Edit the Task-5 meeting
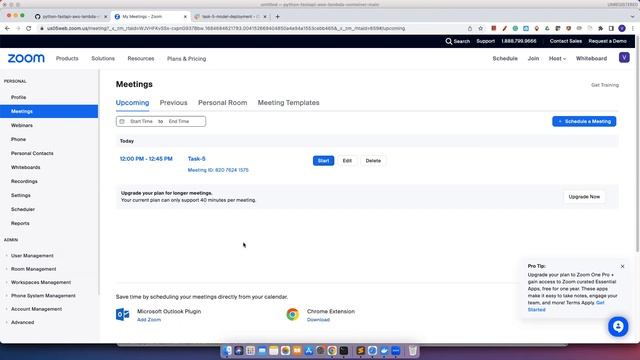Screen dimensions: 640x360 pyautogui.click(x=347, y=160)
